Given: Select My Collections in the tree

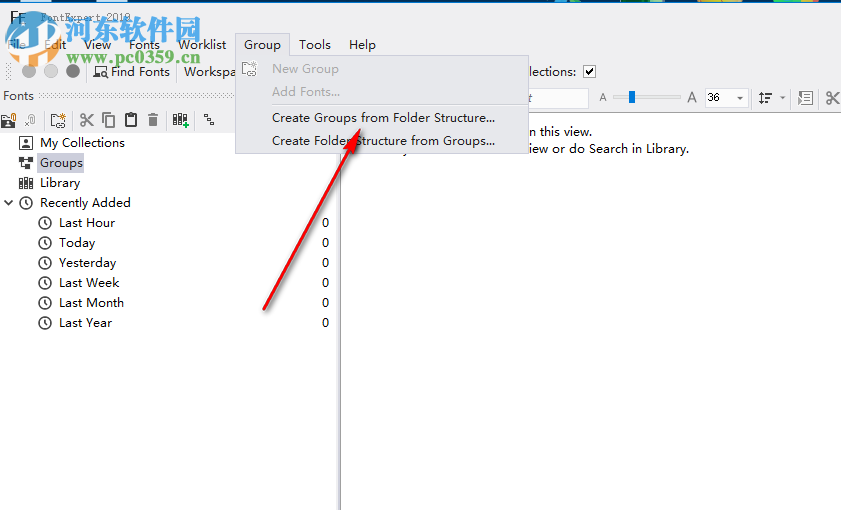Looking at the screenshot, I should pos(82,143).
